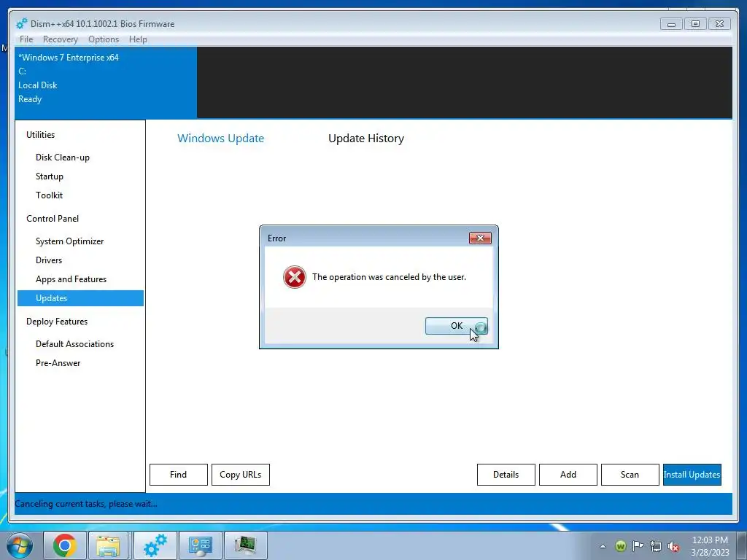This screenshot has height=560, width=747.
Task: Open the File menu
Action: (x=26, y=39)
